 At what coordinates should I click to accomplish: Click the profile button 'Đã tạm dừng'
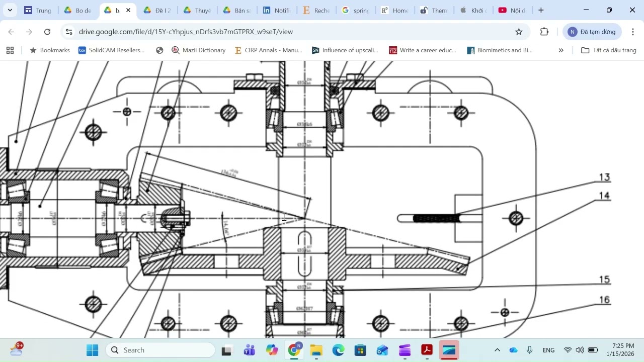click(593, 32)
